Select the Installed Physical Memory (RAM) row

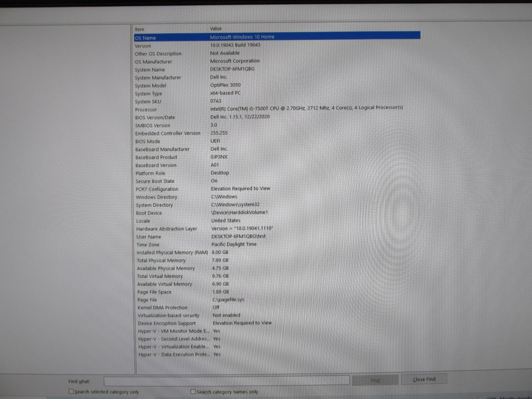click(277, 252)
